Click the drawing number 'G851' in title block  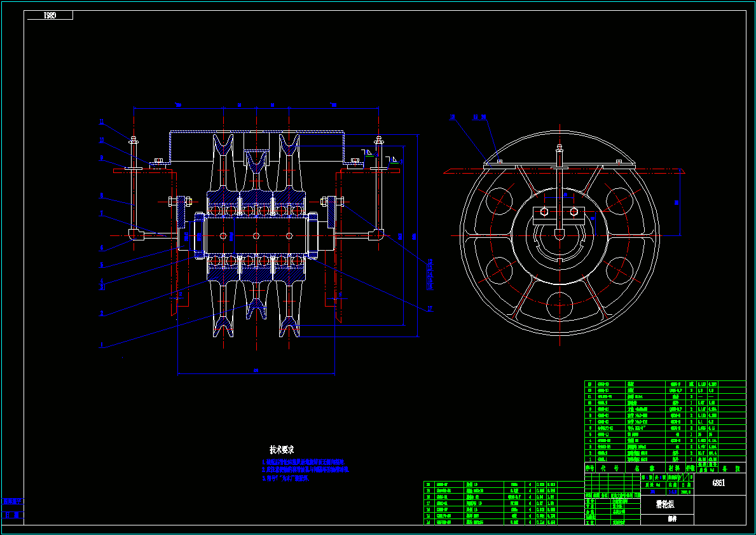tap(718, 483)
